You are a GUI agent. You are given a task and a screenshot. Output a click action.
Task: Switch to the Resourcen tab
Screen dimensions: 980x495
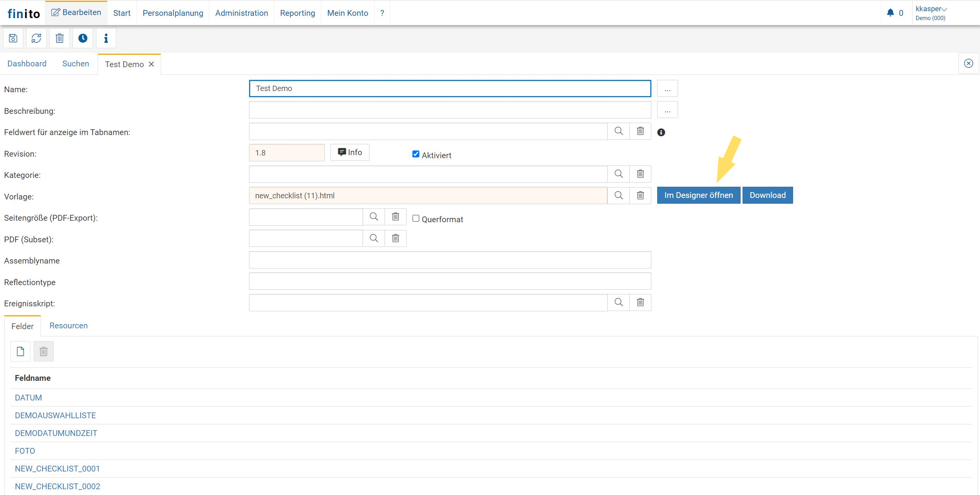click(68, 326)
